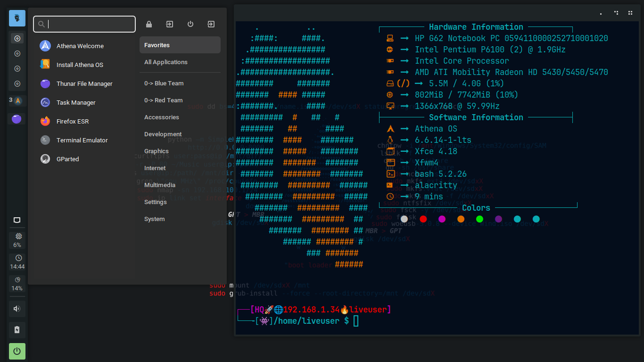
Task: Click the volume speaker icon
Action: pos(17,309)
